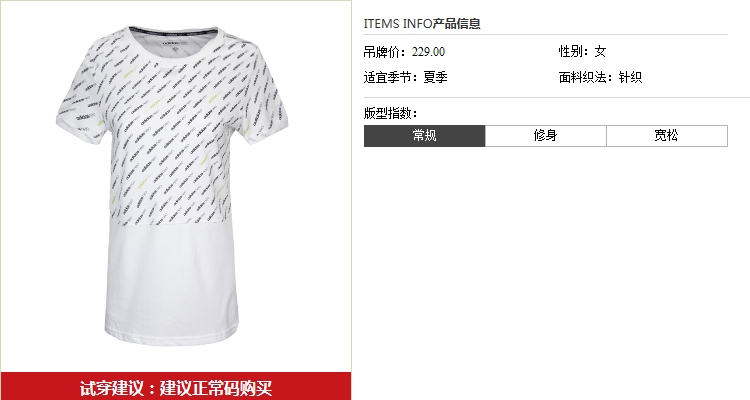
Task: Select the 常规 fit option
Action: pyautogui.click(x=424, y=136)
